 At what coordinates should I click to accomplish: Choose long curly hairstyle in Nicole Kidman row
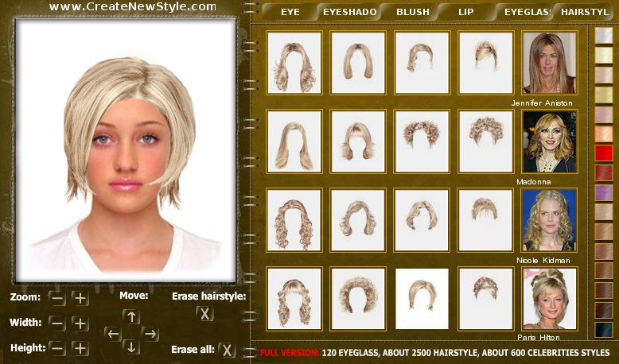[294, 220]
